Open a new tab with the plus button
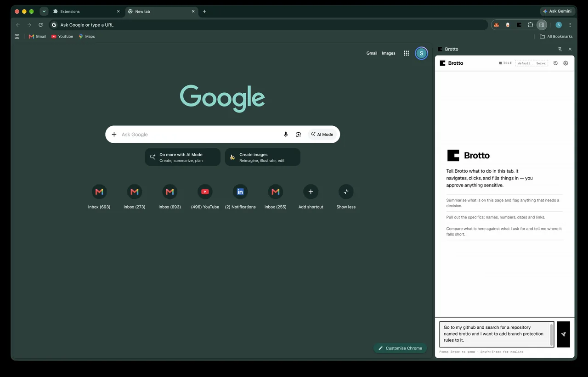The height and width of the screenshot is (377, 588). [x=204, y=11]
